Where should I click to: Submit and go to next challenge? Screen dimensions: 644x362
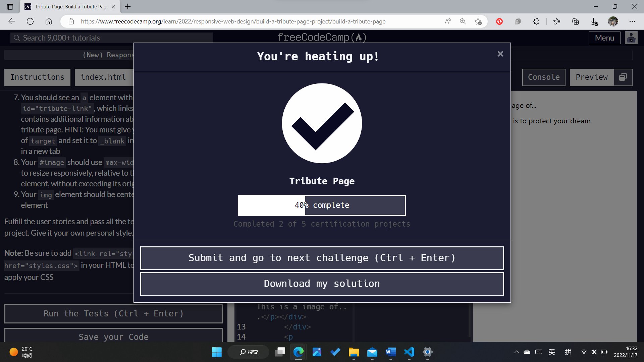click(322, 258)
